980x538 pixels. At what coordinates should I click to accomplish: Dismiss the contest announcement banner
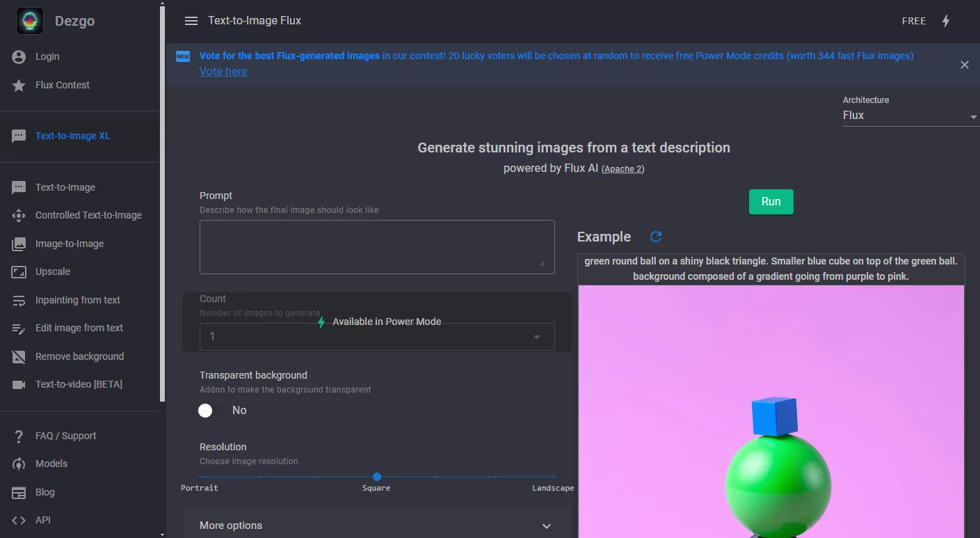pos(964,65)
